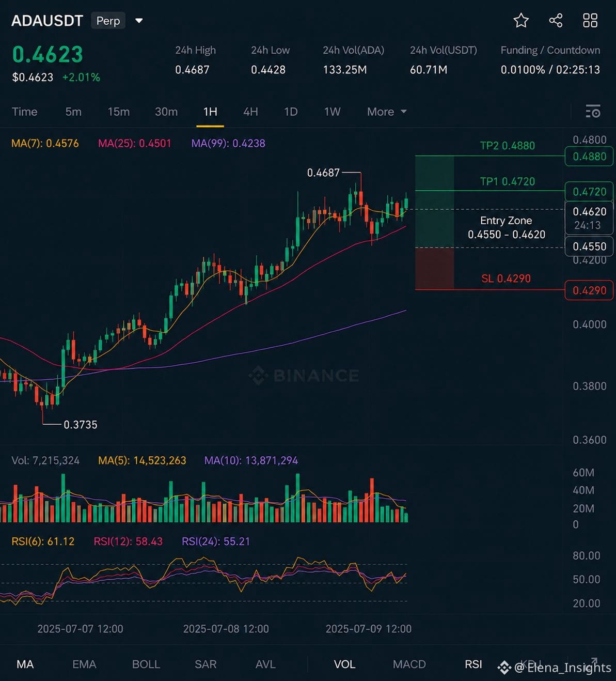Toggle the AVL indicator
Viewport: 616px width, 681px height.
click(265, 664)
